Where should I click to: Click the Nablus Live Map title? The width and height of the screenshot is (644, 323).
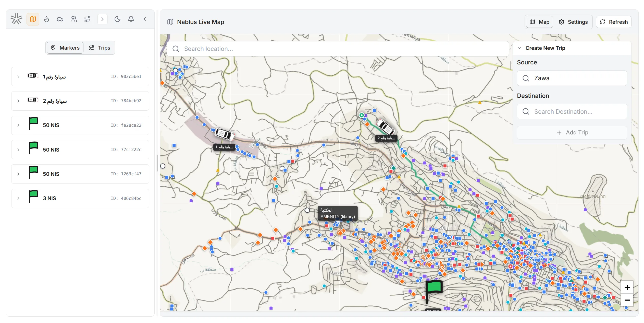click(201, 22)
